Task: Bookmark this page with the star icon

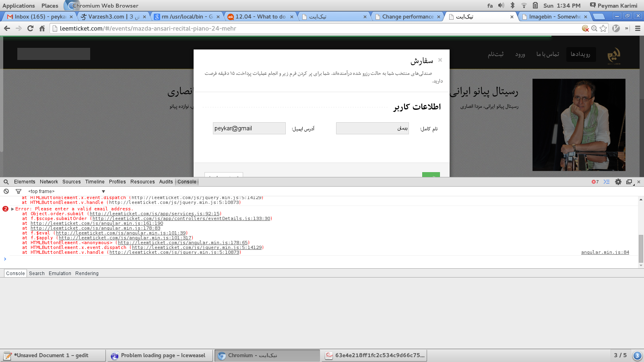Action: click(x=603, y=28)
